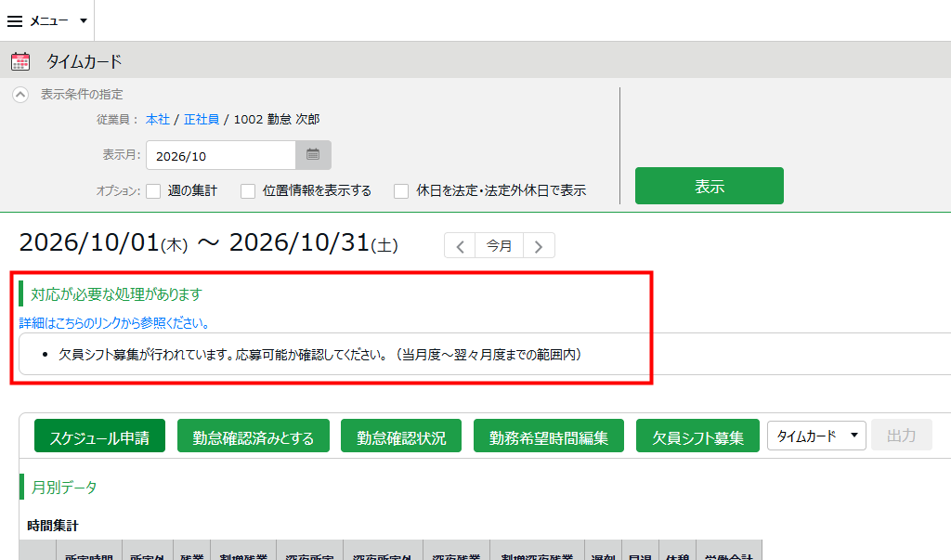Click the 時間集計 table title

click(x=53, y=526)
